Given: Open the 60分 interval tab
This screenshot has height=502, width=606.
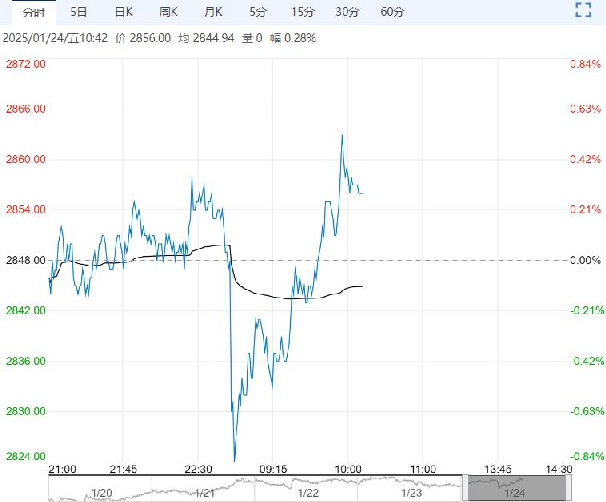Looking at the screenshot, I should [x=393, y=12].
